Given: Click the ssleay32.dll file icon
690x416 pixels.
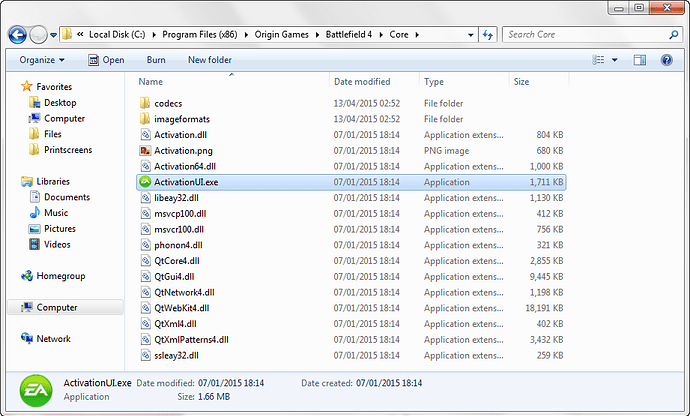Looking at the screenshot, I should tap(145, 355).
